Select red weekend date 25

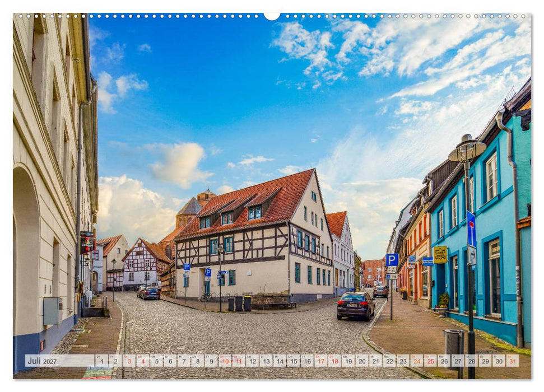[431, 361]
